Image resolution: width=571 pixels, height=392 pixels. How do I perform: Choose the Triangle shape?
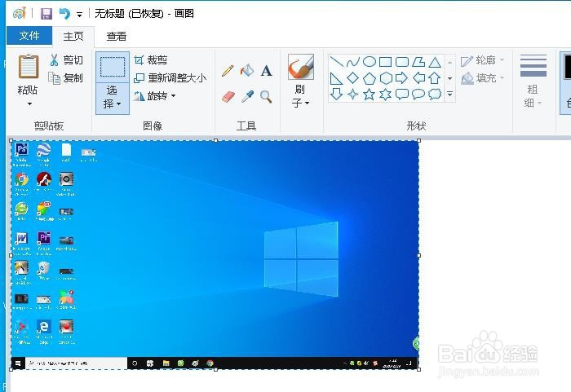click(x=435, y=62)
